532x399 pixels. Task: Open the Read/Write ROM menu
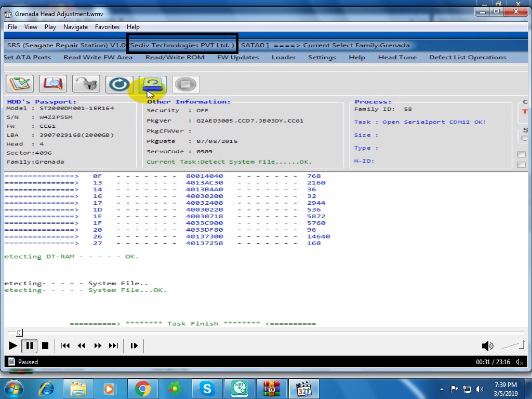pyautogui.click(x=175, y=57)
